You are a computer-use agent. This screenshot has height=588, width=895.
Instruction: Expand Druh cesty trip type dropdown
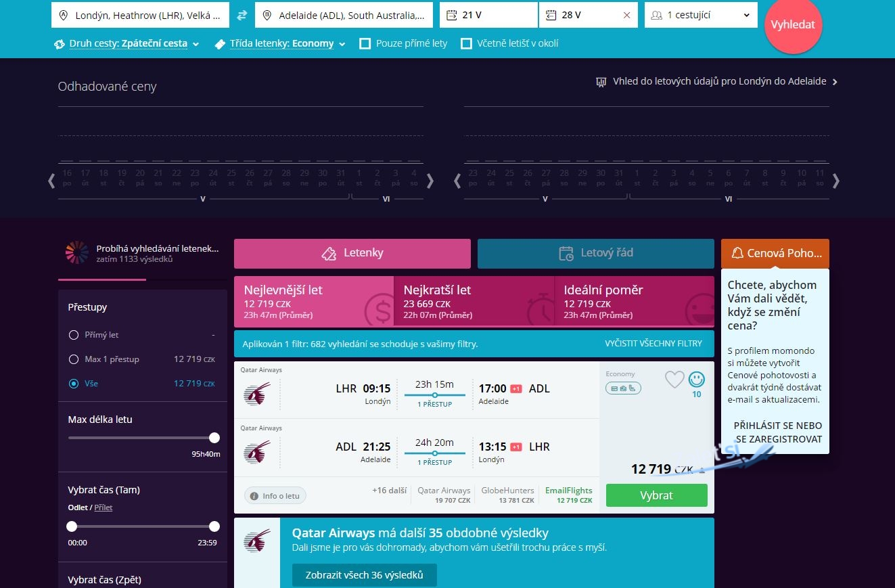[127, 44]
